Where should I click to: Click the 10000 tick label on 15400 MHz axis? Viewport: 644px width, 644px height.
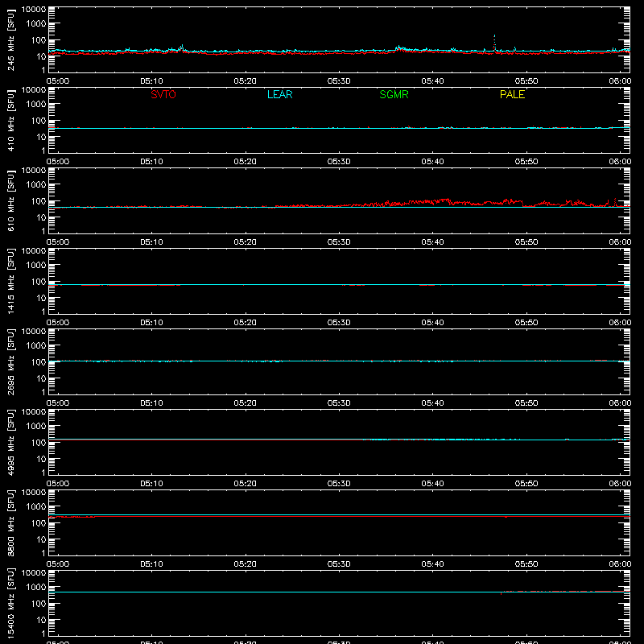coord(34,573)
